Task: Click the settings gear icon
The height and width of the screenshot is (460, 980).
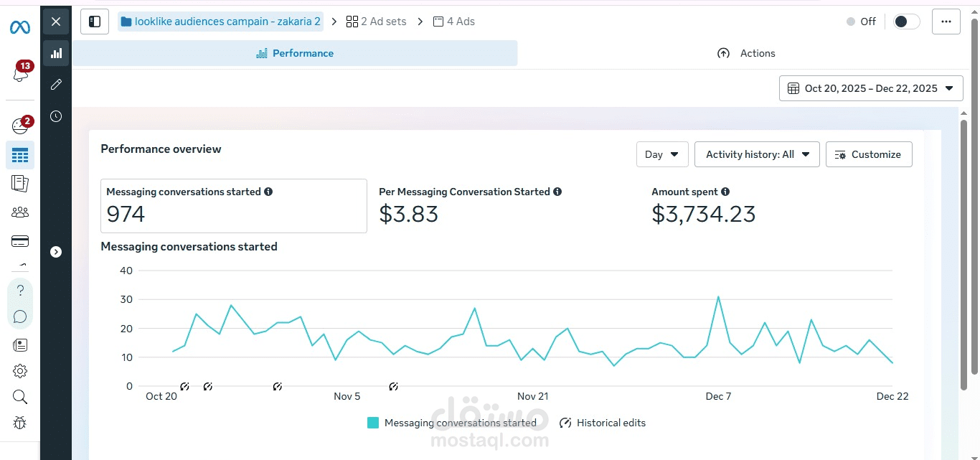Action: pyautogui.click(x=20, y=371)
